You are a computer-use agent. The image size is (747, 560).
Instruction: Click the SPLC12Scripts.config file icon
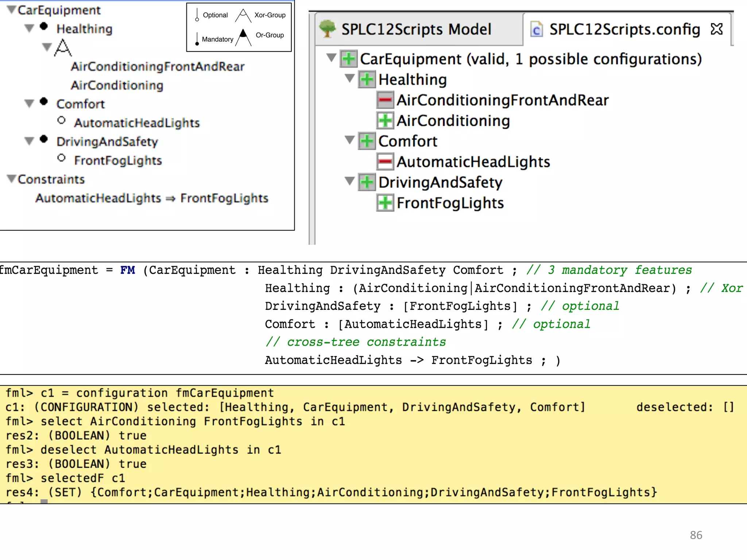pos(536,30)
